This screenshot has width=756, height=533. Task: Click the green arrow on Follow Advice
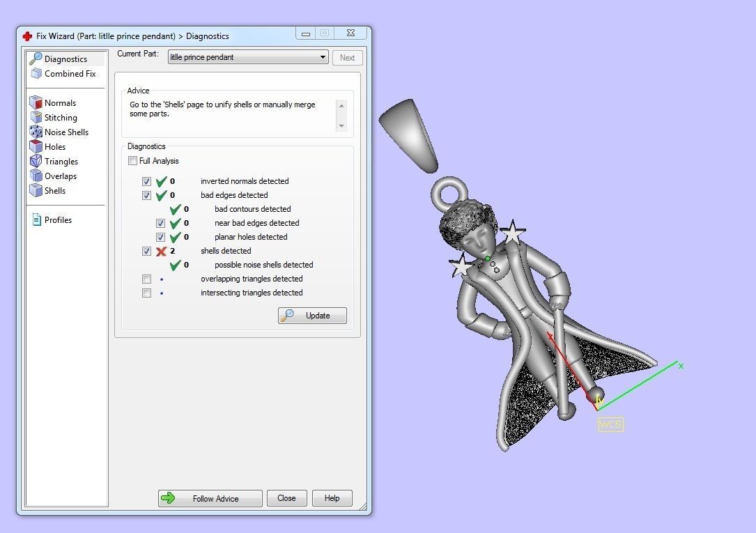pyautogui.click(x=168, y=498)
